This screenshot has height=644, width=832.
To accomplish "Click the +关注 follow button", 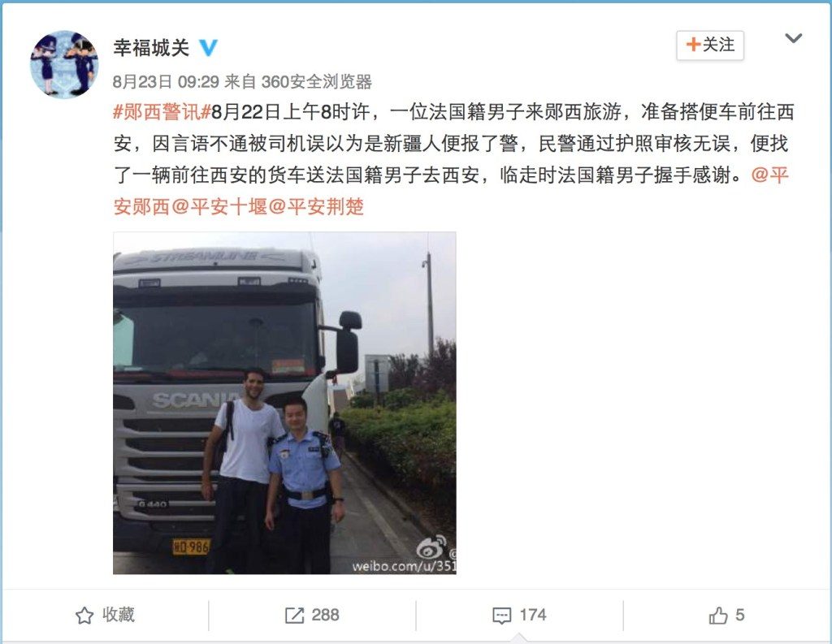I will (710, 45).
